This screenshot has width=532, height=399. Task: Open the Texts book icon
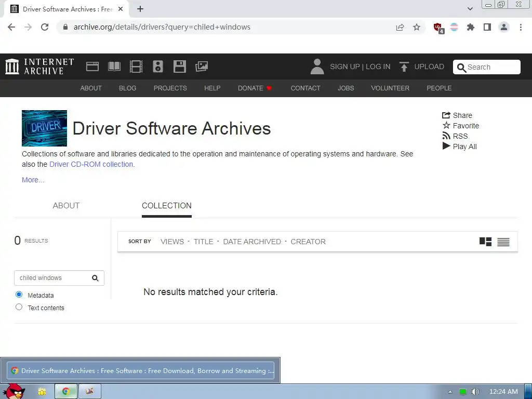pyautogui.click(x=114, y=66)
